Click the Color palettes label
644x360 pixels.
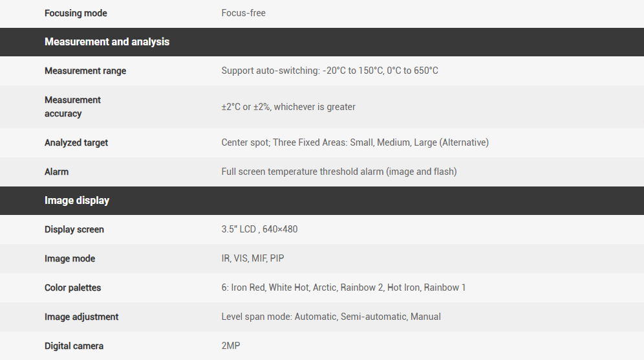pos(72,287)
